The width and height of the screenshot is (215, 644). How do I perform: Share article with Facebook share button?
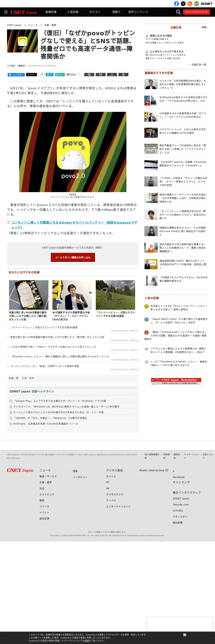[x=16, y=75]
